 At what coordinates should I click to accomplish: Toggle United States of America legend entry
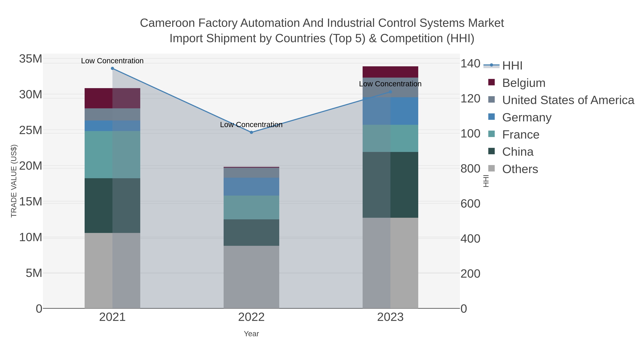coord(561,100)
